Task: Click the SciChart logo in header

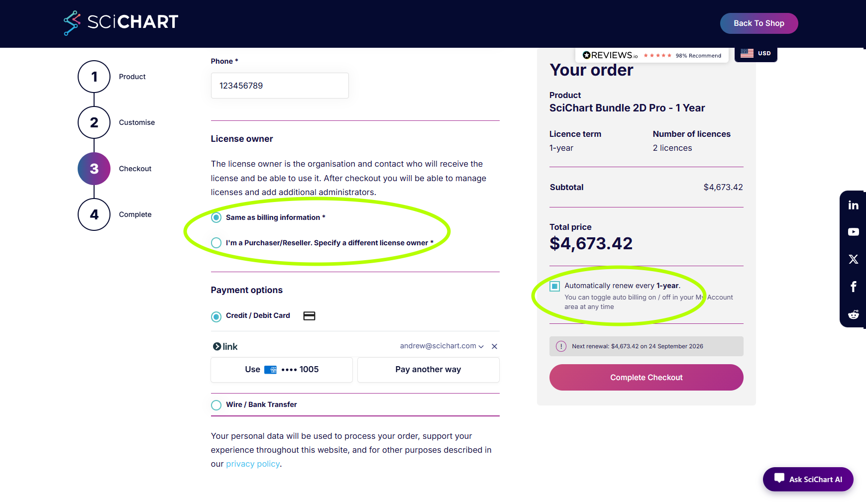Action: coord(121,22)
